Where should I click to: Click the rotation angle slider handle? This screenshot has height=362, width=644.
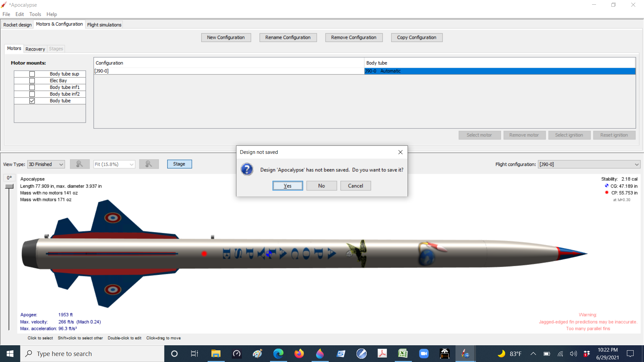pyautogui.click(x=9, y=186)
